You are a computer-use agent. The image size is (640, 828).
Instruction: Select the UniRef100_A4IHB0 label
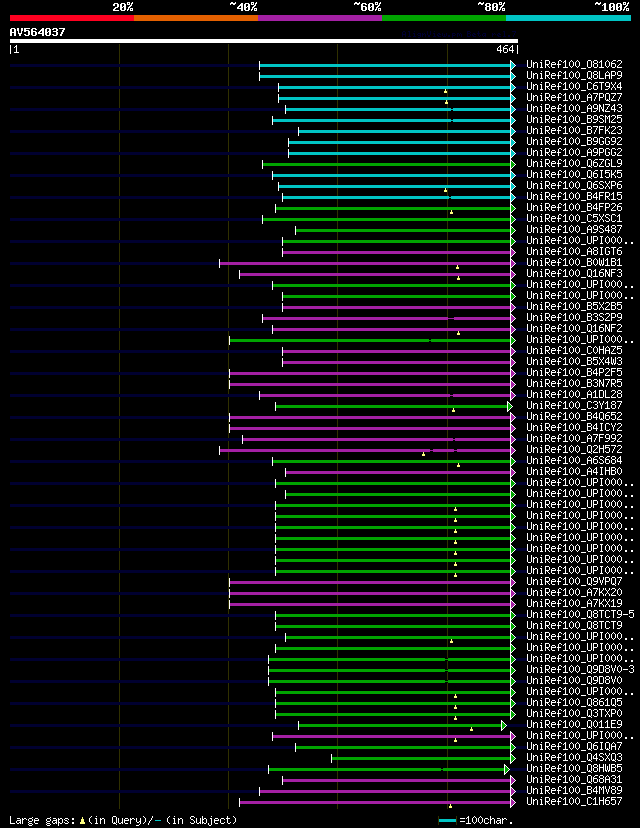click(574, 471)
